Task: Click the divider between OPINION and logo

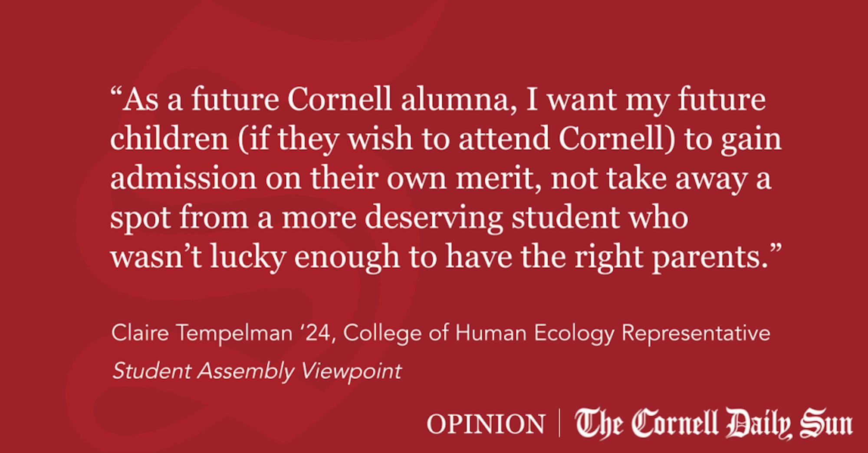Action: click(x=559, y=423)
